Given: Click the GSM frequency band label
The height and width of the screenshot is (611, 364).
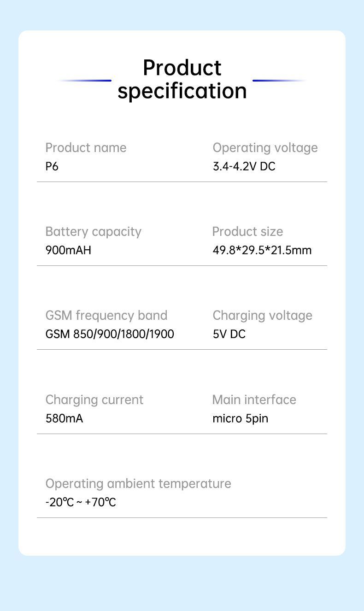Looking at the screenshot, I should (x=106, y=315).
